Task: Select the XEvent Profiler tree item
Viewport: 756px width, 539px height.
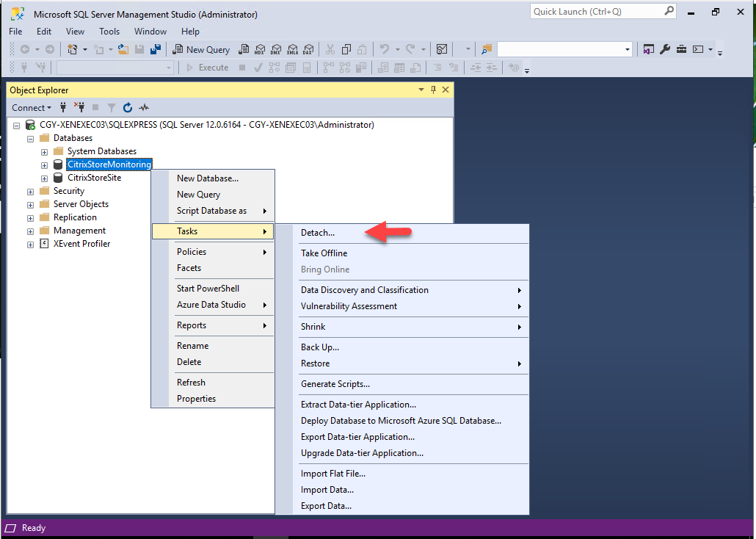Action: point(81,244)
